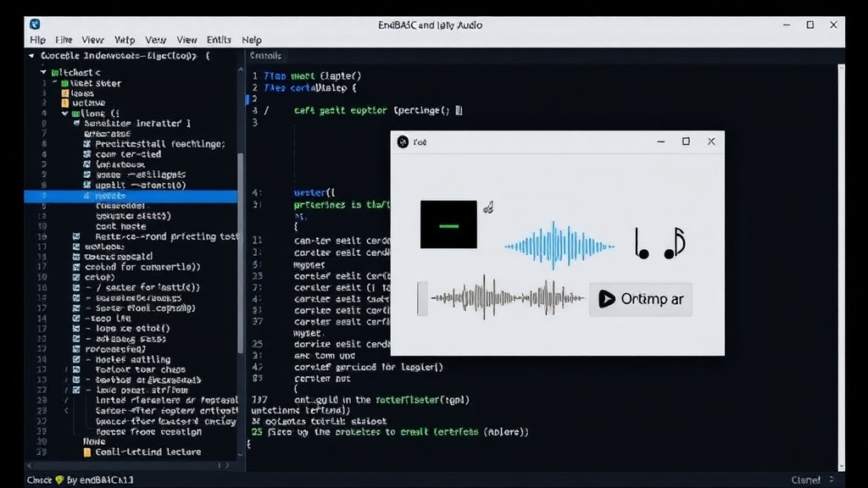Collapse the 'wllong ((' tree node
This screenshot has height=488, width=868.
coord(64,114)
